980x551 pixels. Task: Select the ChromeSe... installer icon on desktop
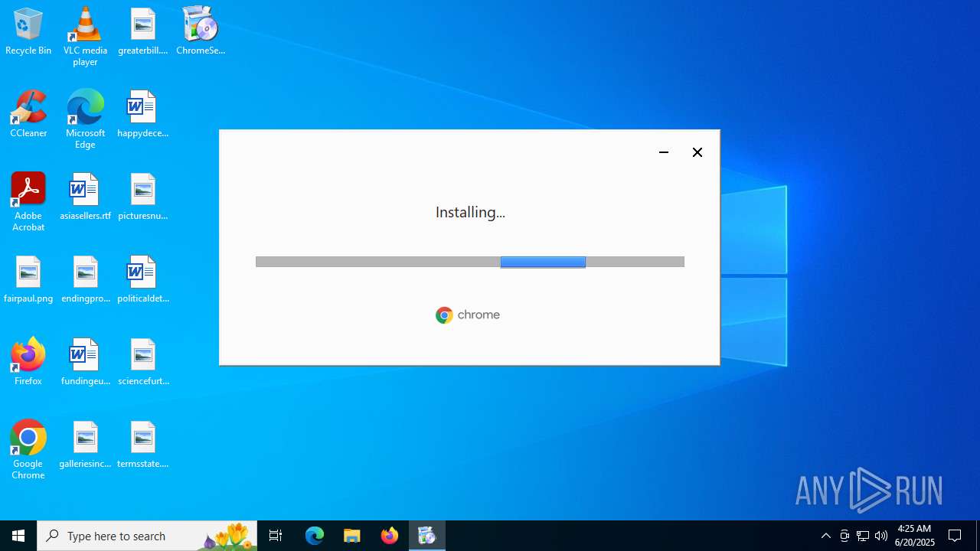[201, 32]
